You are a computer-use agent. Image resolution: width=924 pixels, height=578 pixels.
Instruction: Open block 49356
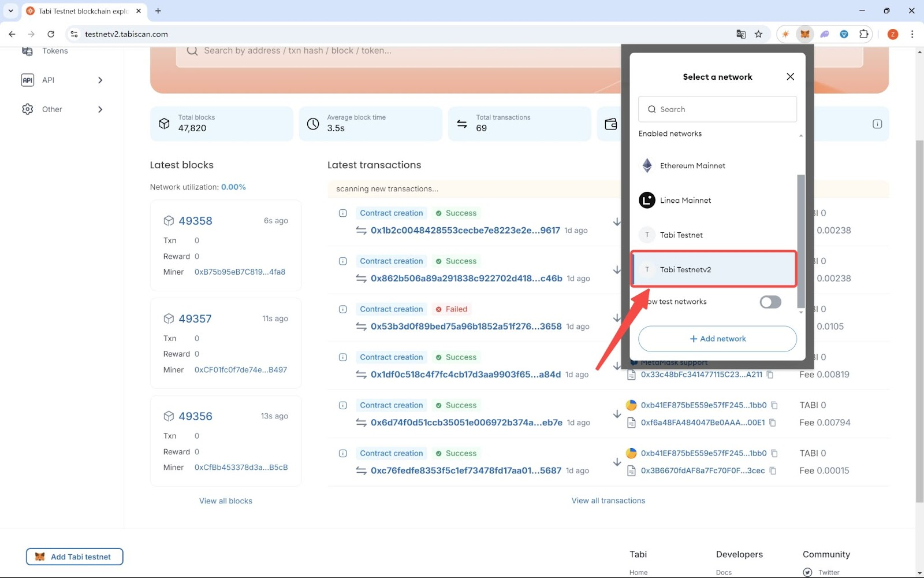(x=195, y=416)
